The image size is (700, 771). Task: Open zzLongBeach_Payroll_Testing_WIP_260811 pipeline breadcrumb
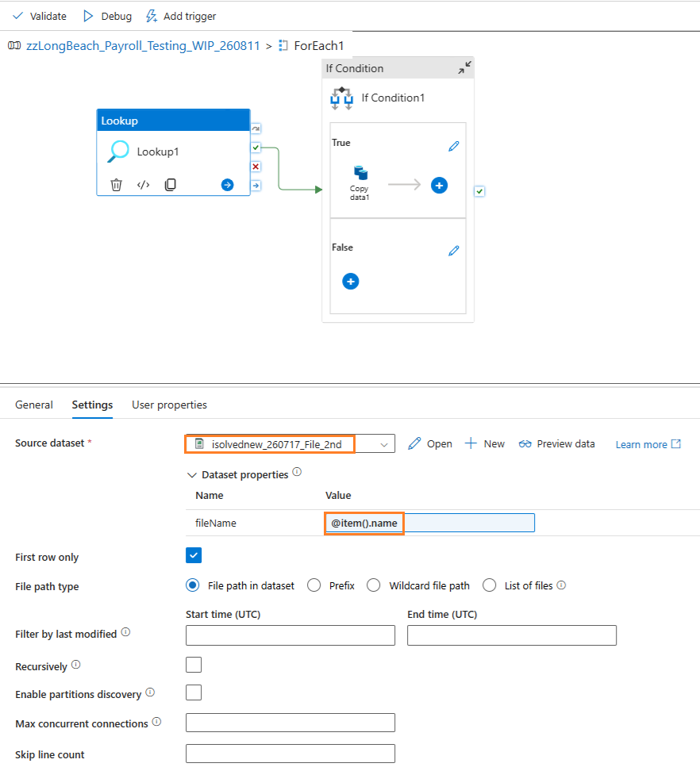pyautogui.click(x=143, y=46)
